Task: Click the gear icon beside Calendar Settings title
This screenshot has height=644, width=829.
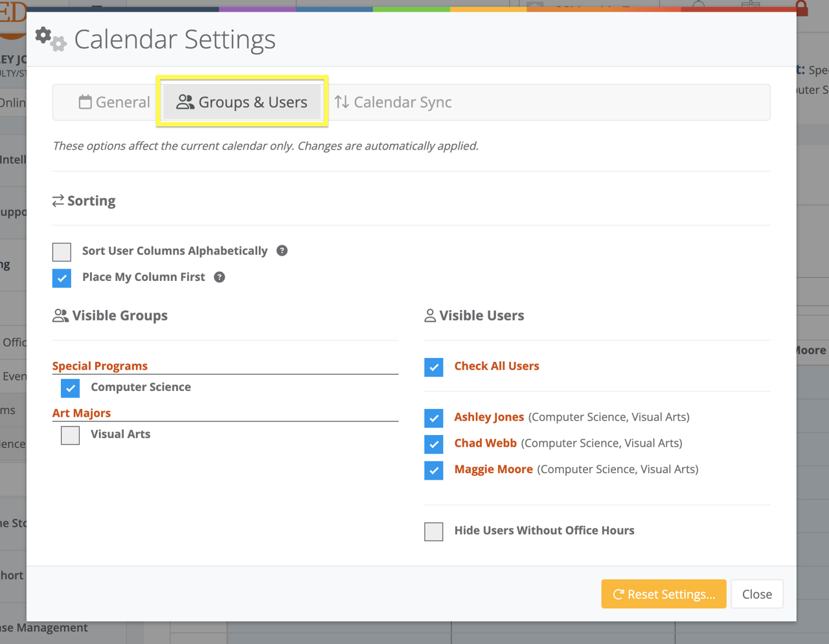Action: pyautogui.click(x=51, y=39)
